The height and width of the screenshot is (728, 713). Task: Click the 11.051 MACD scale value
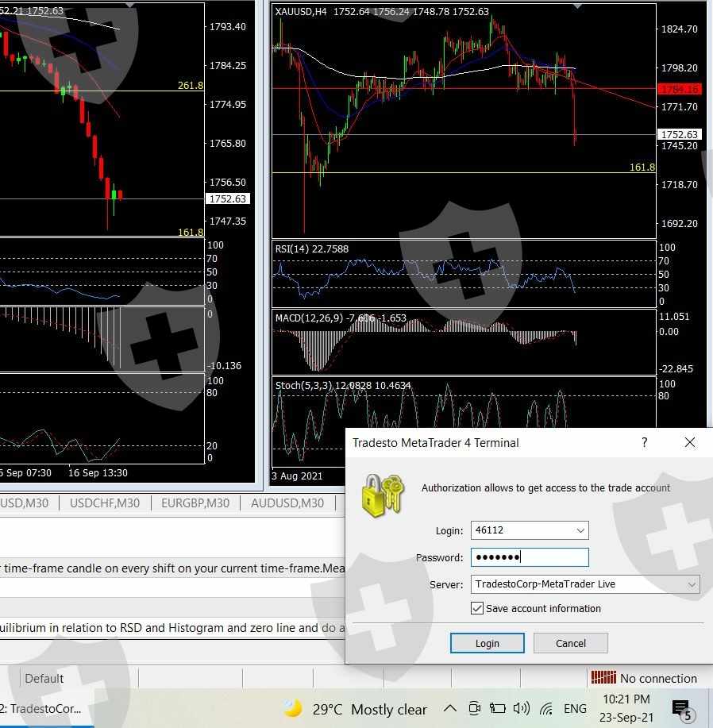point(674,316)
